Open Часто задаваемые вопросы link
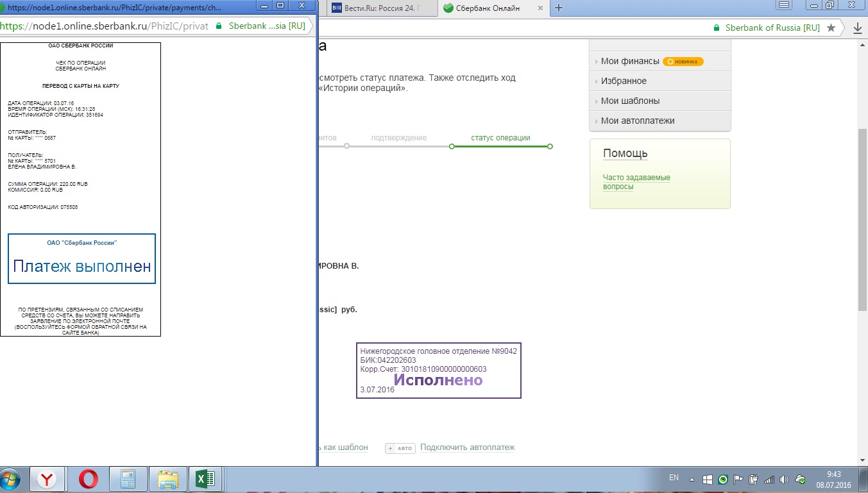 coord(636,182)
